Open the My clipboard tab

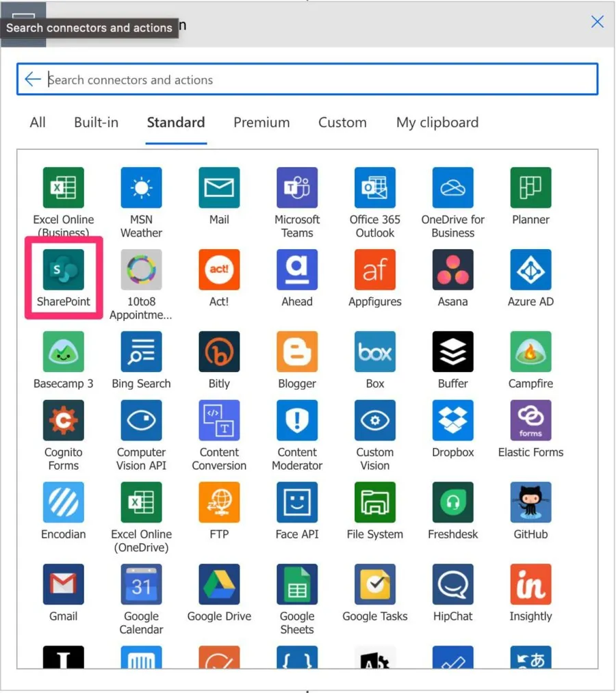click(437, 122)
